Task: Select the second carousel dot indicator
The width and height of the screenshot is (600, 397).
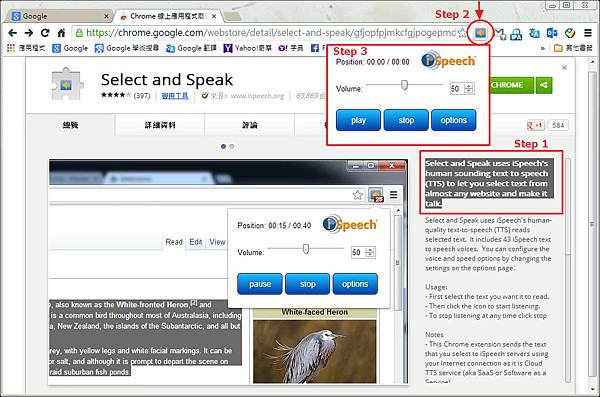Action: (232, 146)
